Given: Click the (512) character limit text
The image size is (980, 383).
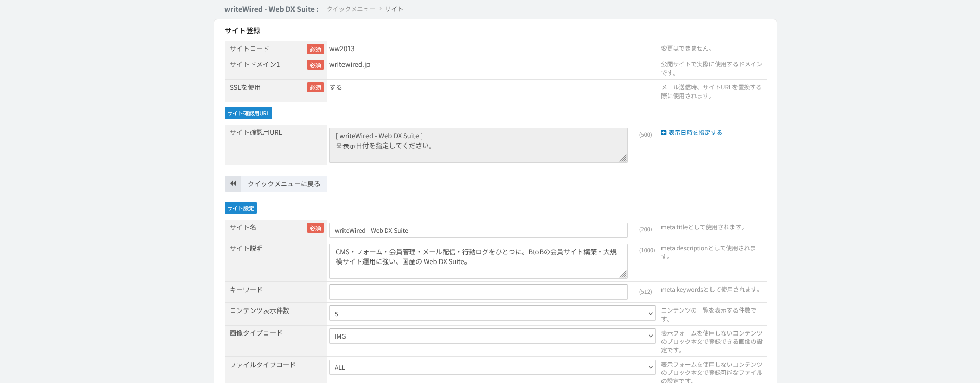Looking at the screenshot, I should click(645, 292).
